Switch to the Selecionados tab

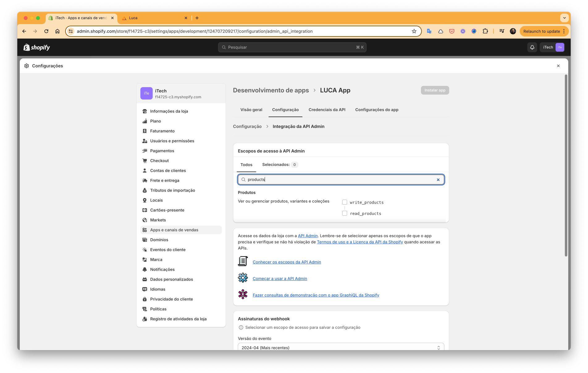pyautogui.click(x=279, y=165)
